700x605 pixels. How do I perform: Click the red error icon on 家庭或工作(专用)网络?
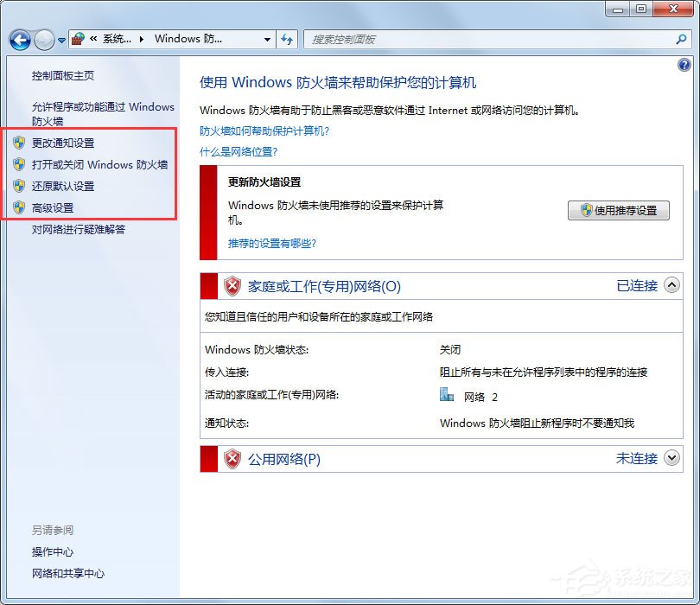(x=232, y=286)
